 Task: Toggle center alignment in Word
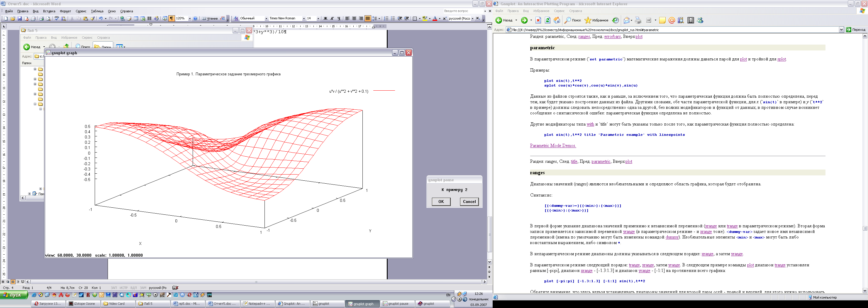point(354,18)
